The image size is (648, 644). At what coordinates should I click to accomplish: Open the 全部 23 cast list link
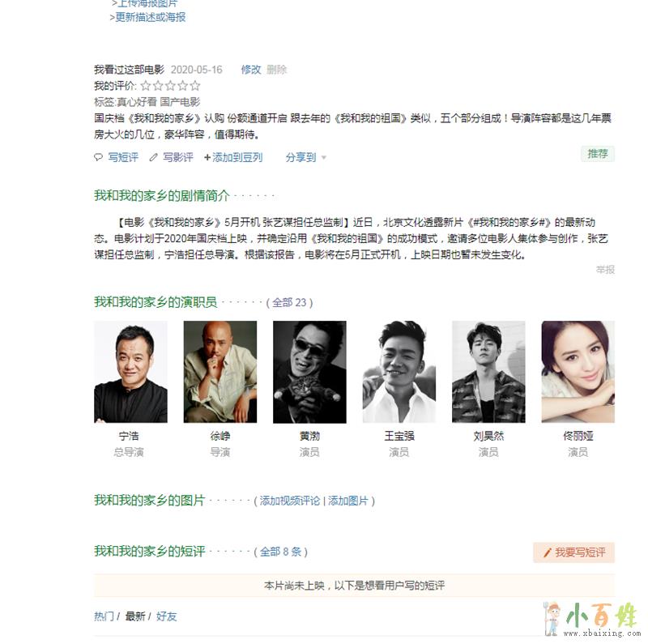289,303
